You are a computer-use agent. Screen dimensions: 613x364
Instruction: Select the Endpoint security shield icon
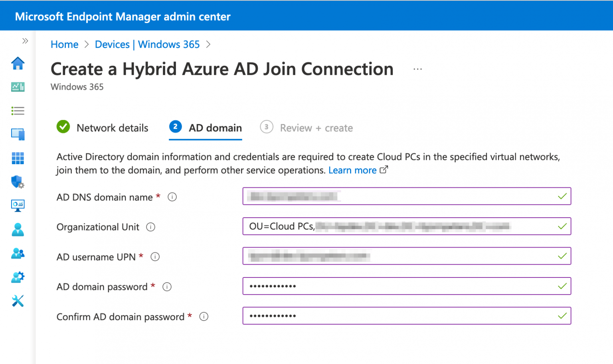point(18,182)
